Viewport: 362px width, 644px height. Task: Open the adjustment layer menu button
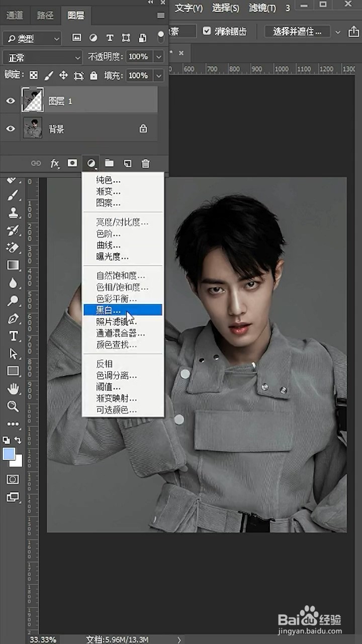point(92,164)
